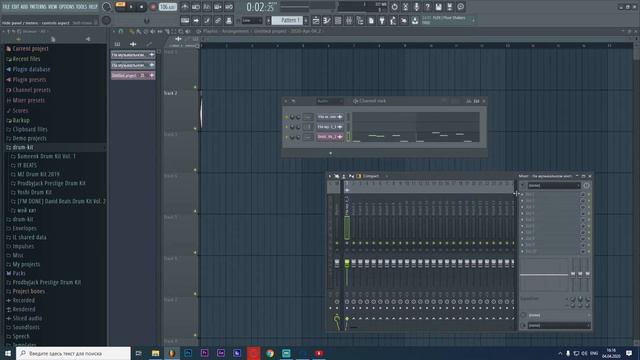Image resolution: width=640 pixels, height=360 pixels.
Task: Open the OPTIONS menu
Action: pyautogui.click(x=67, y=7)
